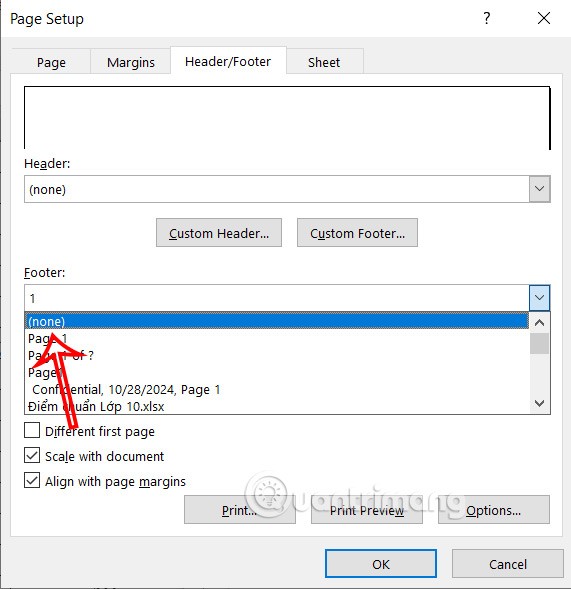Viewport: 571px width, 589px height.
Task: Open the Custom Footer dialog
Action: (357, 233)
